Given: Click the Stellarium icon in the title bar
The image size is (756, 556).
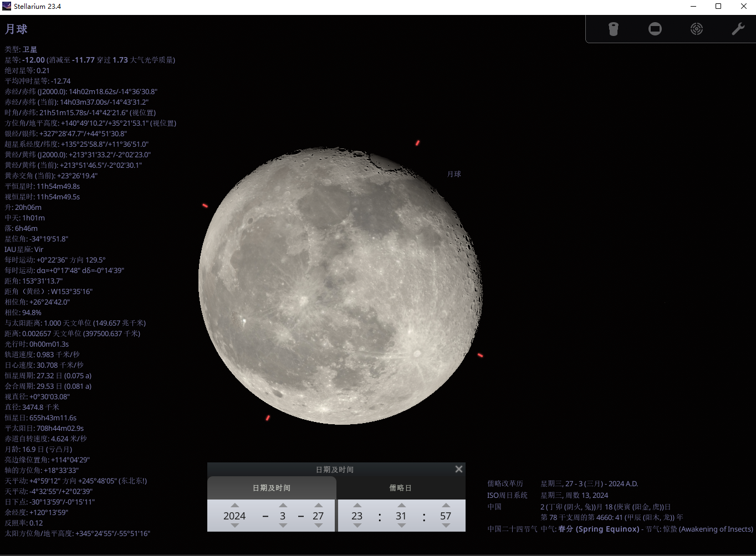Looking at the screenshot, I should click(x=6, y=6).
